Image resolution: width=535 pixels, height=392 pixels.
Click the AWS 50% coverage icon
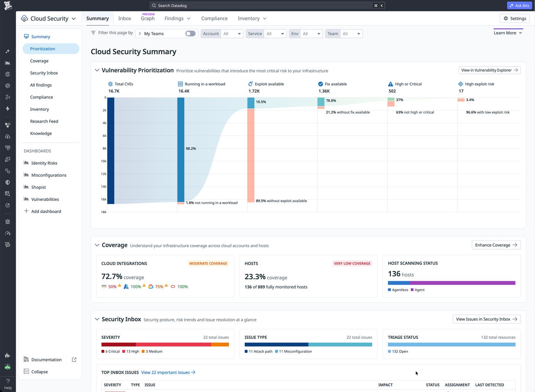coord(104,286)
